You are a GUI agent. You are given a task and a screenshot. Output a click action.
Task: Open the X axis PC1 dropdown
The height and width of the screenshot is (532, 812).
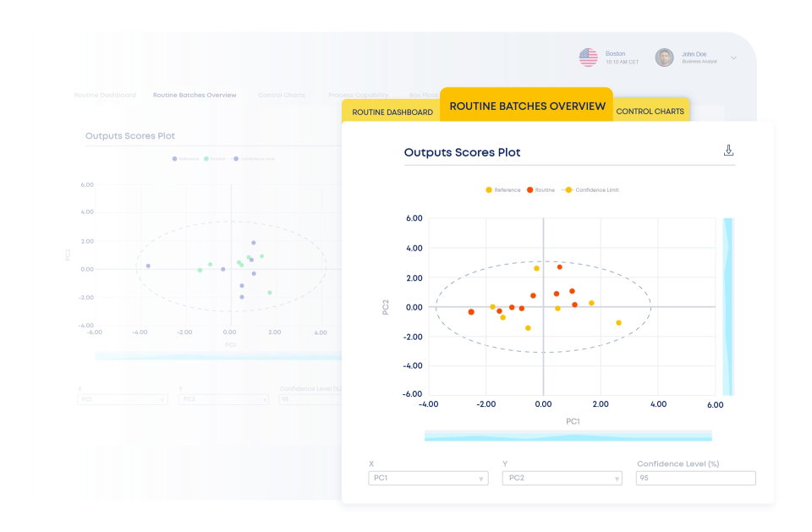coord(427,478)
